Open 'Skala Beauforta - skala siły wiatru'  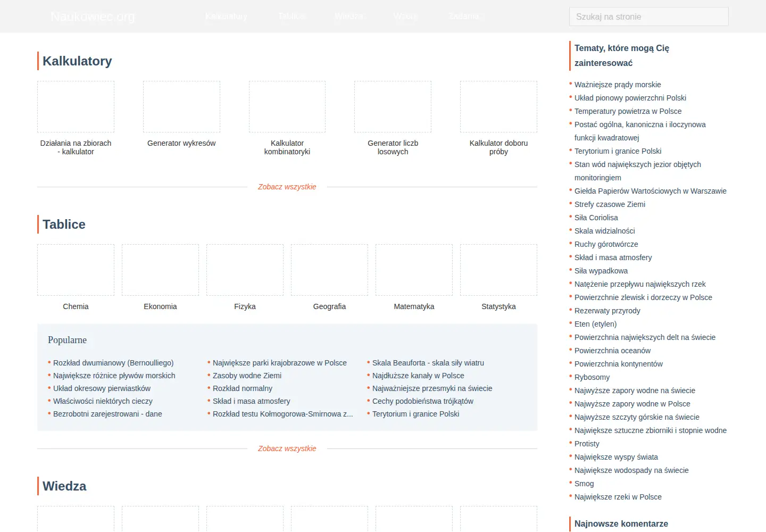[x=428, y=363]
